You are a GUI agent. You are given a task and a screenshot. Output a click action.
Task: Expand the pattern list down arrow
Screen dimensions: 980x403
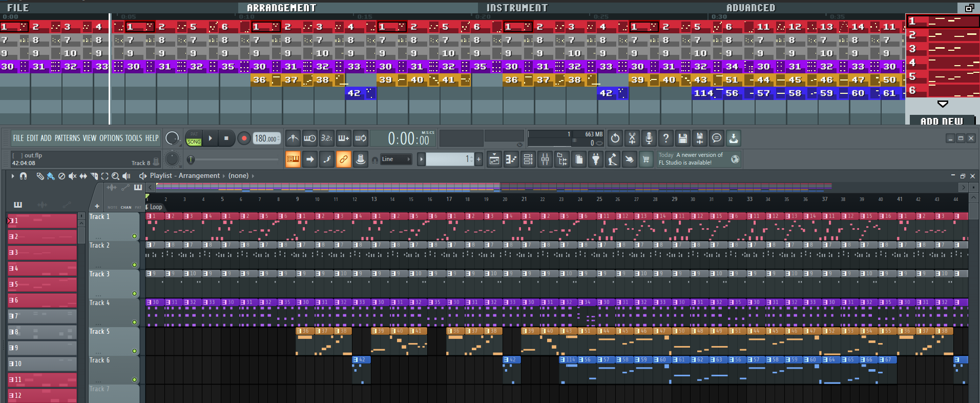pos(942,104)
